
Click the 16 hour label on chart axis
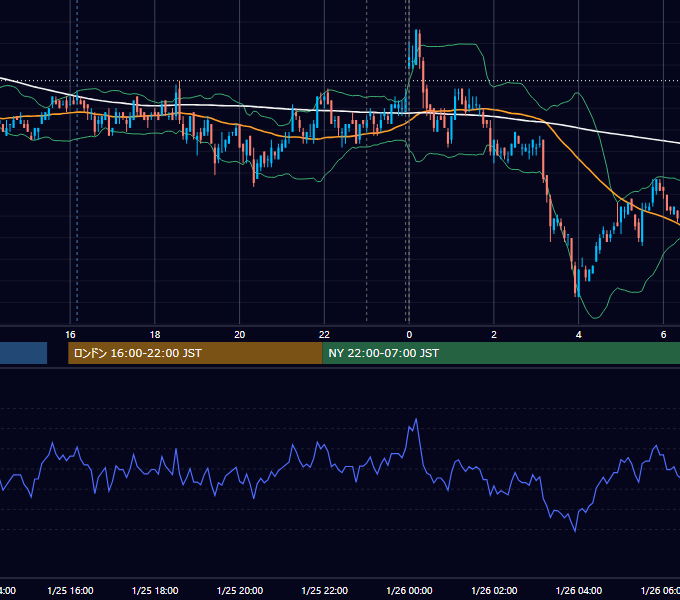coord(70,335)
